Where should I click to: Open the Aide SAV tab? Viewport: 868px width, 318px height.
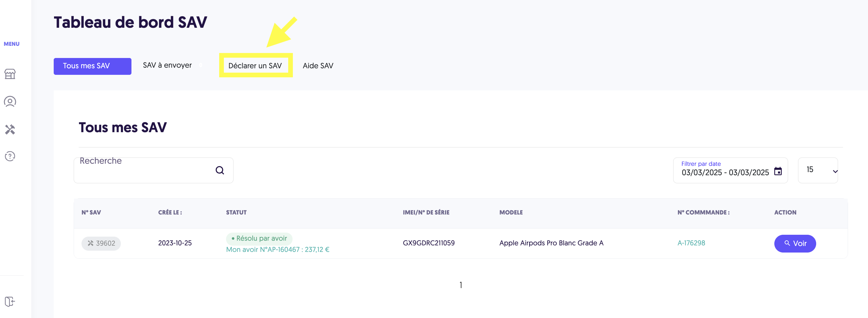click(318, 65)
